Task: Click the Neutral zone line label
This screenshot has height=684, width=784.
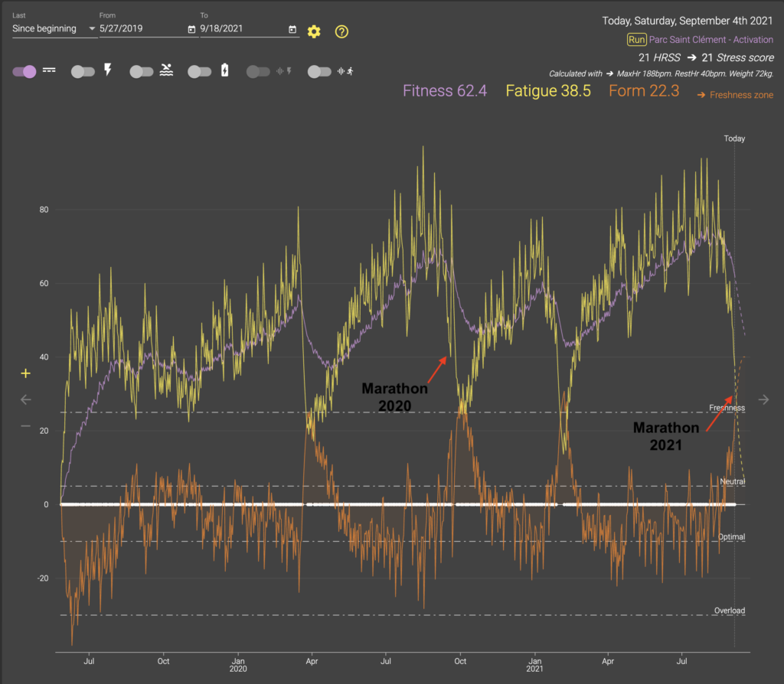Action: [733, 481]
